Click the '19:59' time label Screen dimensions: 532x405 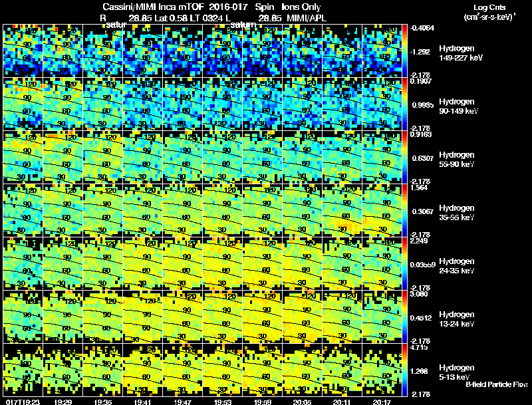click(263, 402)
